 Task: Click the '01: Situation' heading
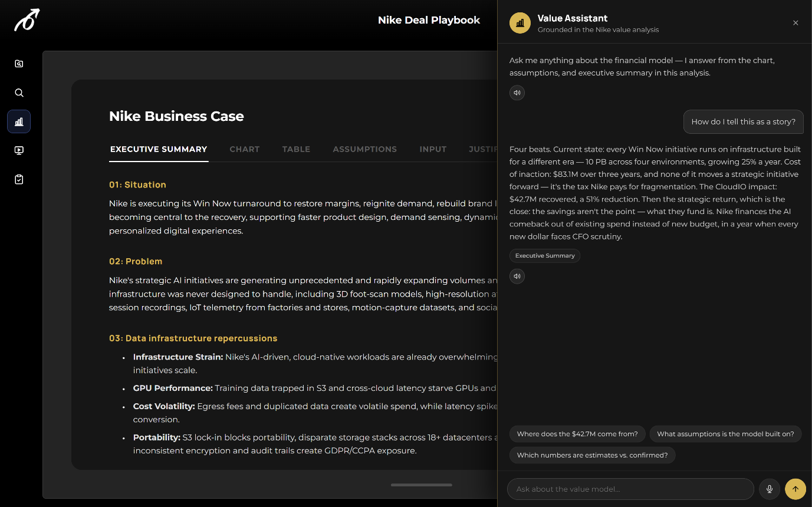pos(137,185)
